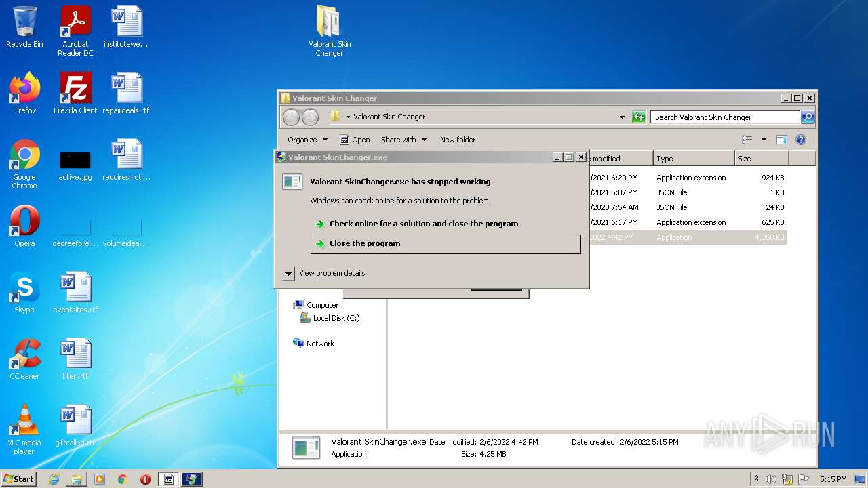The height and width of the screenshot is (488, 868).
Task: Sort files by Size column
Action: pyautogui.click(x=762, y=159)
